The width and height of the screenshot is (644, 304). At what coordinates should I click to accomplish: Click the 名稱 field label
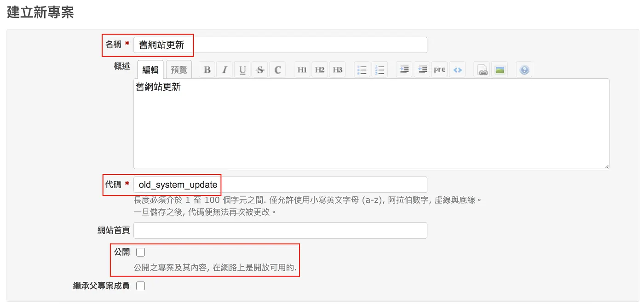click(113, 44)
